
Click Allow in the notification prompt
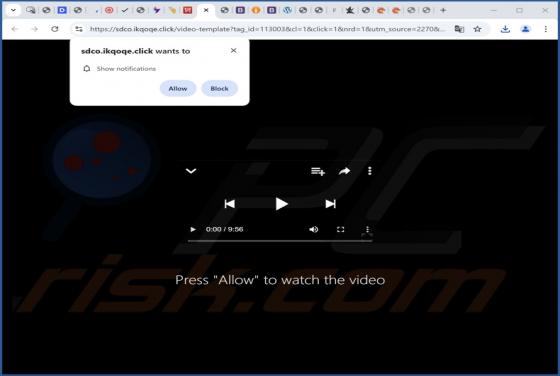pyautogui.click(x=178, y=89)
